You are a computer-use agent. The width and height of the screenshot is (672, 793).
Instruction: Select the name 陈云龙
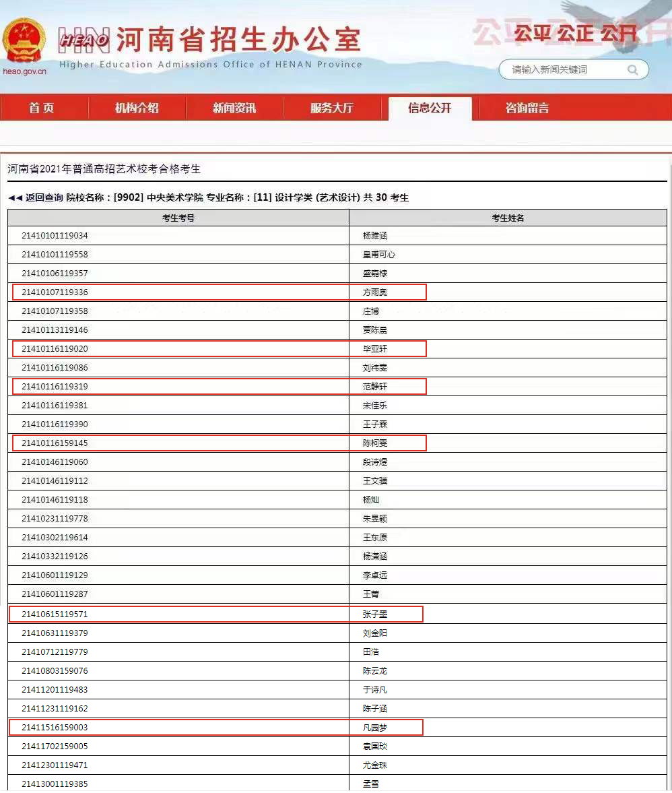375,671
